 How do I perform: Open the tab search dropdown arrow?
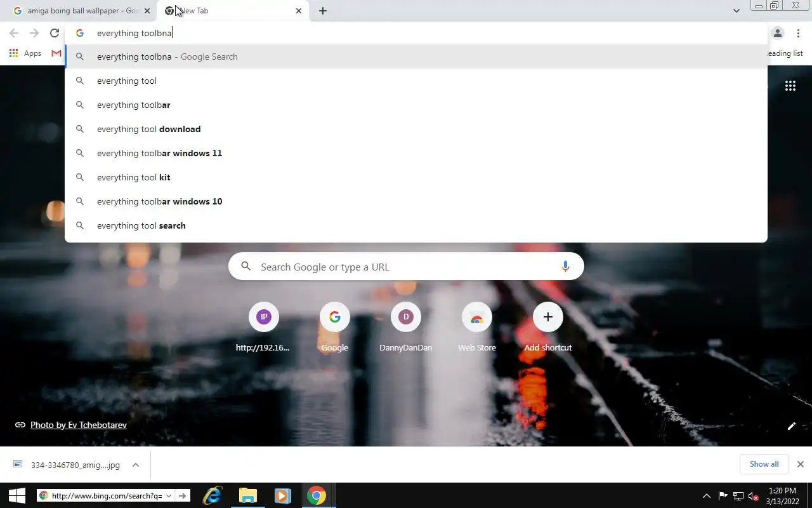[x=736, y=11]
